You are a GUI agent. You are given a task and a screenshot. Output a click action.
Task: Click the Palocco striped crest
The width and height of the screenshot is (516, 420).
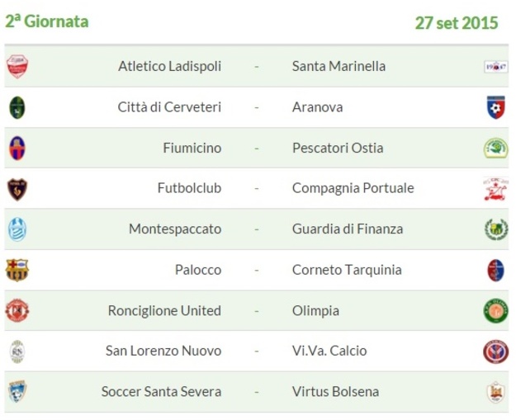tap(17, 270)
